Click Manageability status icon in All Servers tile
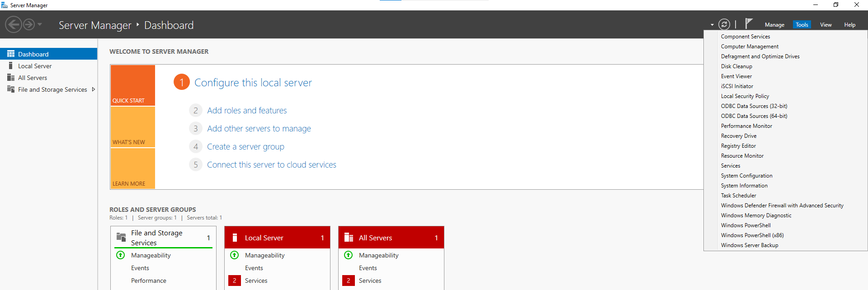Image resolution: width=868 pixels, height=290 pixels. [349, 255]
